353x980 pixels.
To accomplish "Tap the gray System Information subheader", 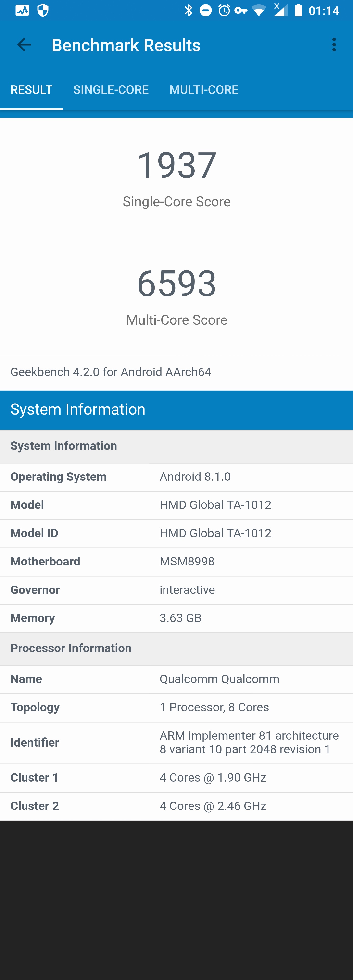I will point(176,446).
